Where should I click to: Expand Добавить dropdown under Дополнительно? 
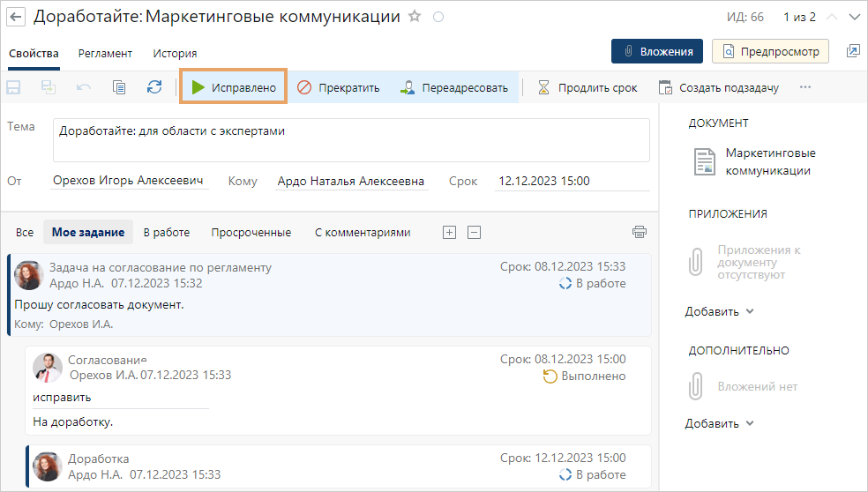click(720, 423)
